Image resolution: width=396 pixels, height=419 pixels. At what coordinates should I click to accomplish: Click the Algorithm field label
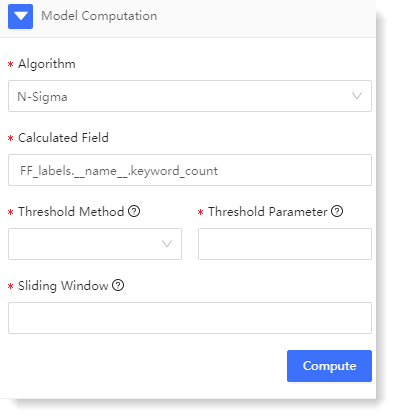(47, 64)
